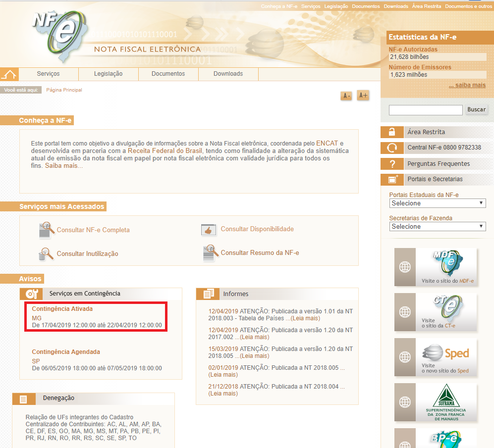Read more on the 12/04/2019 NT 2018.003 notice
The width and height of the screenshot is (494, 448).
pos(305,318)
